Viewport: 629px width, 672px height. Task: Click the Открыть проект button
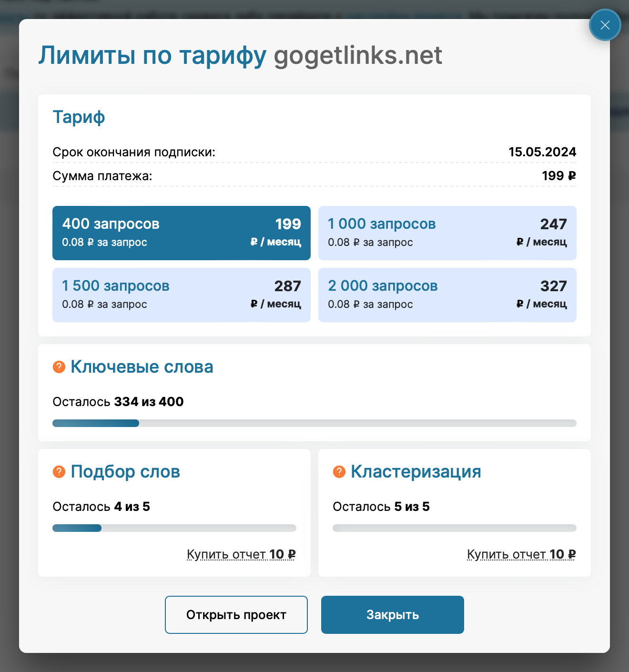(236, 615)
